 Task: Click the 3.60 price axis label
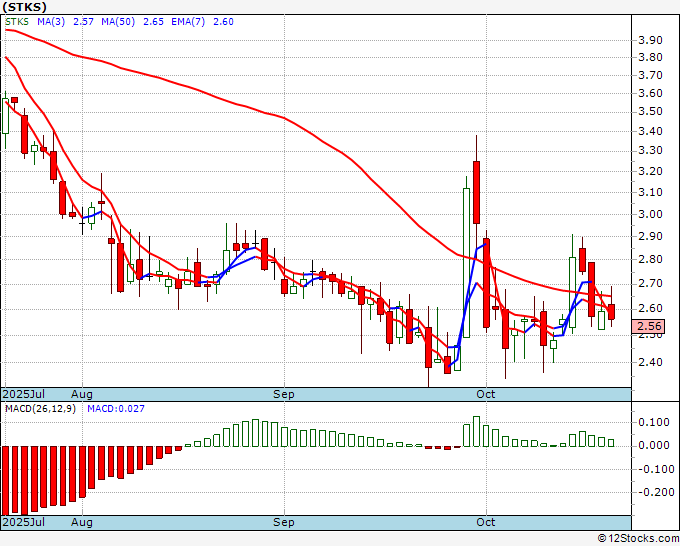click(651, 93)
